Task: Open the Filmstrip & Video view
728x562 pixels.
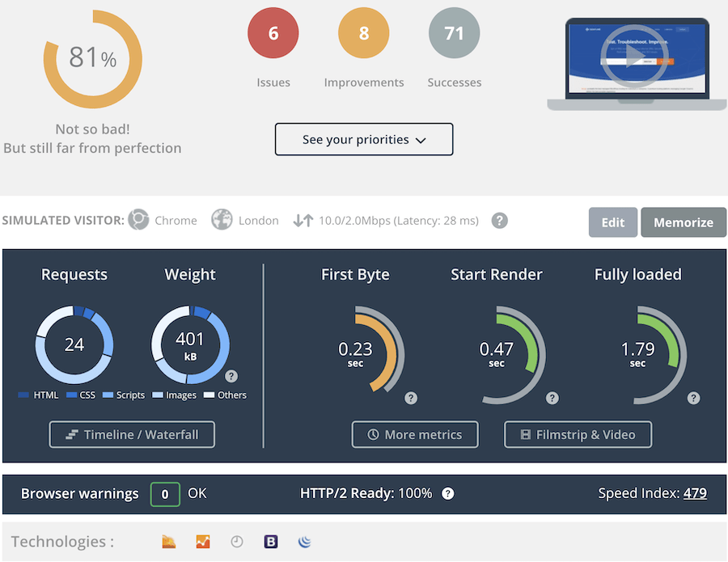Action: coord(578,434)
